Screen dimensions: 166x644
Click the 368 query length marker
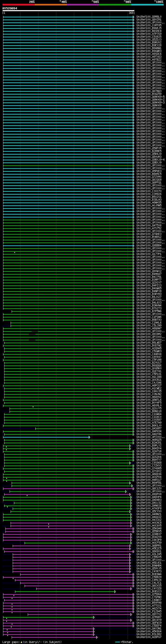click(131, 13)
